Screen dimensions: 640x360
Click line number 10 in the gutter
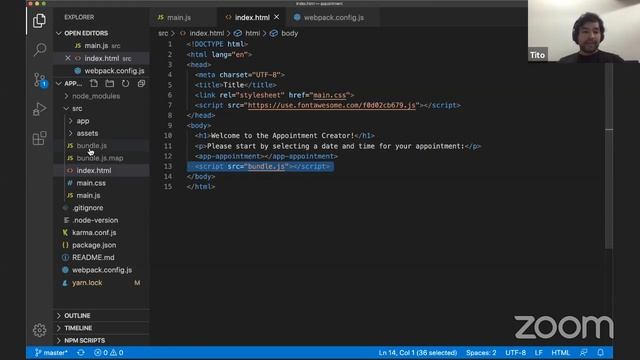[x=168, y=136]
